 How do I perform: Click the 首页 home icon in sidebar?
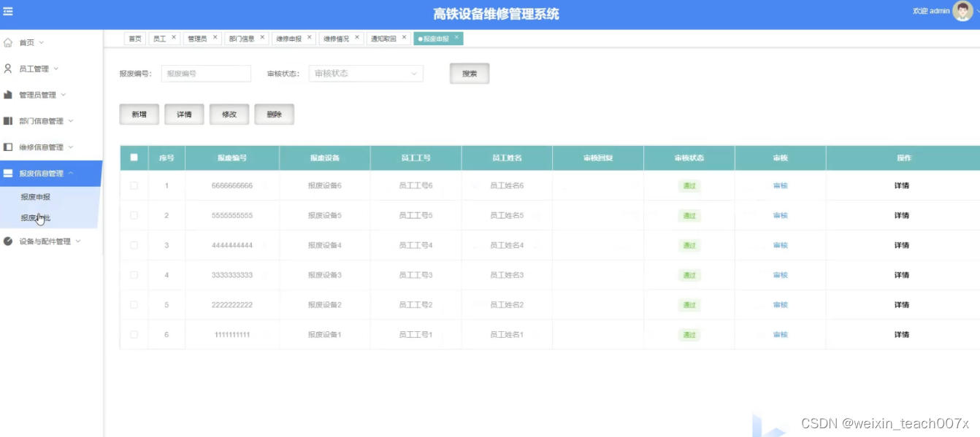[8, 42]
